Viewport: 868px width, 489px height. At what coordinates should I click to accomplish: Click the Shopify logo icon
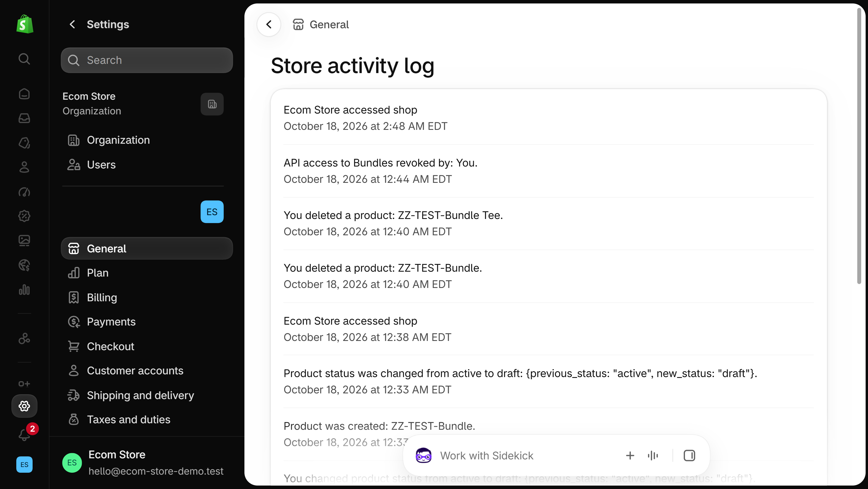click(25, 24)
